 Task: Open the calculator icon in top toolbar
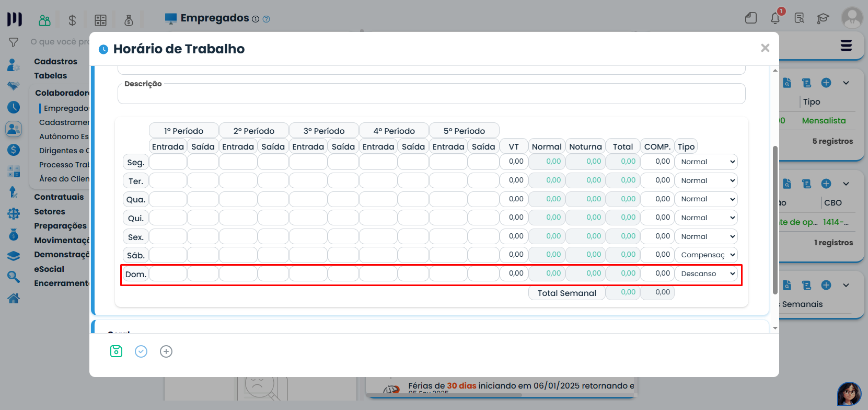tap(100, 20)
